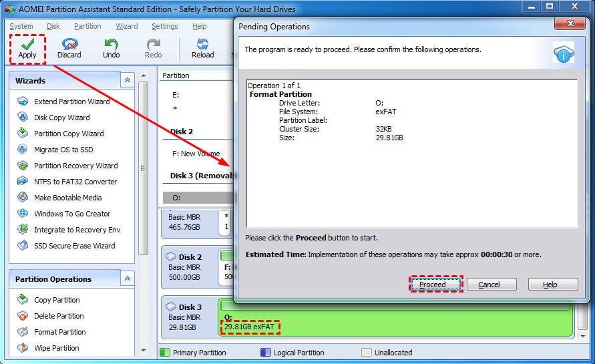The image size is (595, 364).
Task: Click the exFAT File System value
Action: (x=386, y=112)
